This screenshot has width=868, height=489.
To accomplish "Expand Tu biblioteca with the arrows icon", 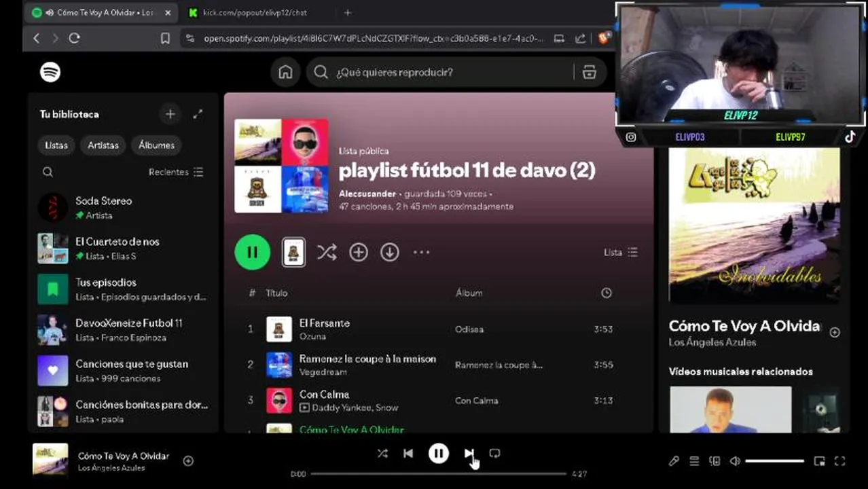I will pyautogui.click(x=198, y=114).
